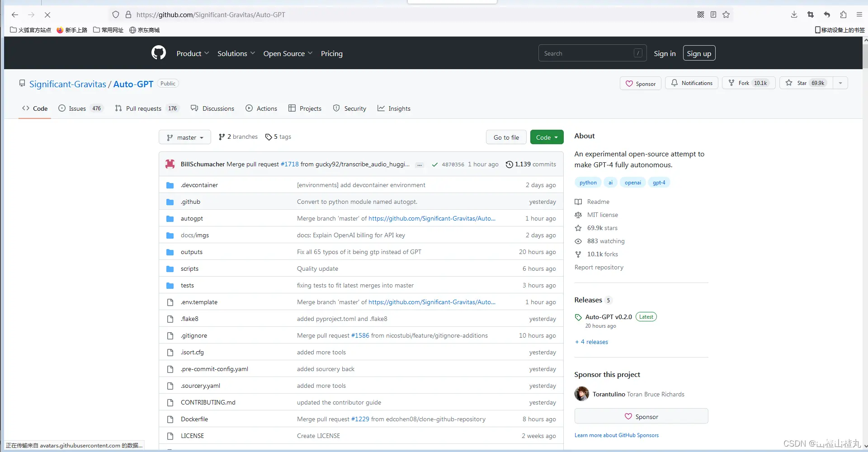The image size is (868, 452).
Task: Click the Sign up button
Action: 699,53
